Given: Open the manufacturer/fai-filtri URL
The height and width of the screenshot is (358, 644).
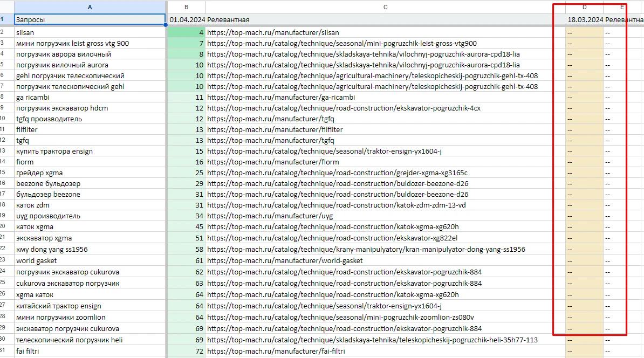Looking at the screenshot, I should [276, 351].
